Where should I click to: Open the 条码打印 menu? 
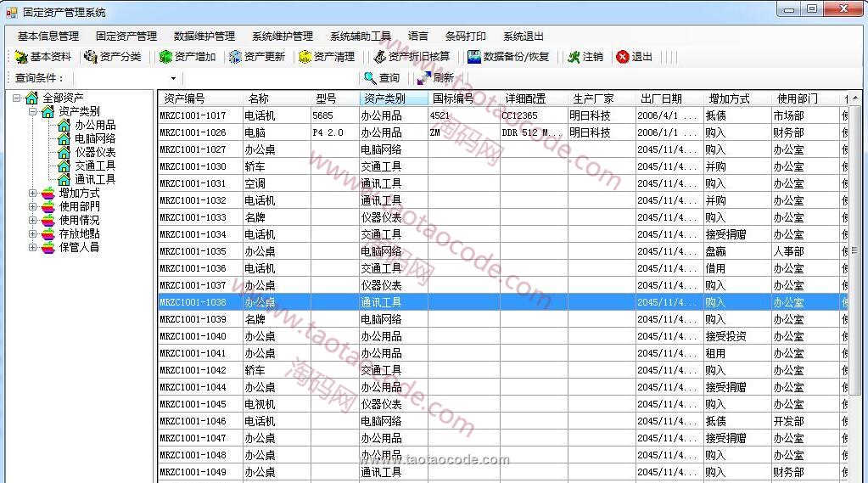point(465,37)
